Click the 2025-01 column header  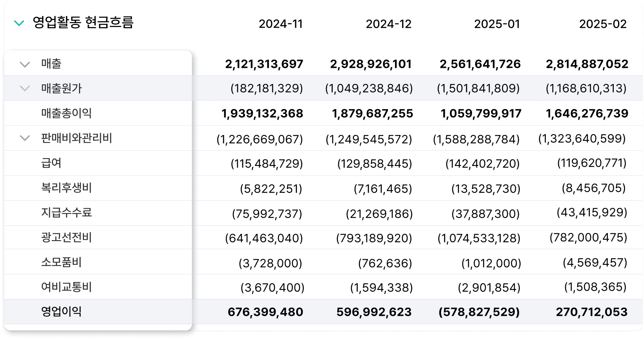click(x=497, y=24)
